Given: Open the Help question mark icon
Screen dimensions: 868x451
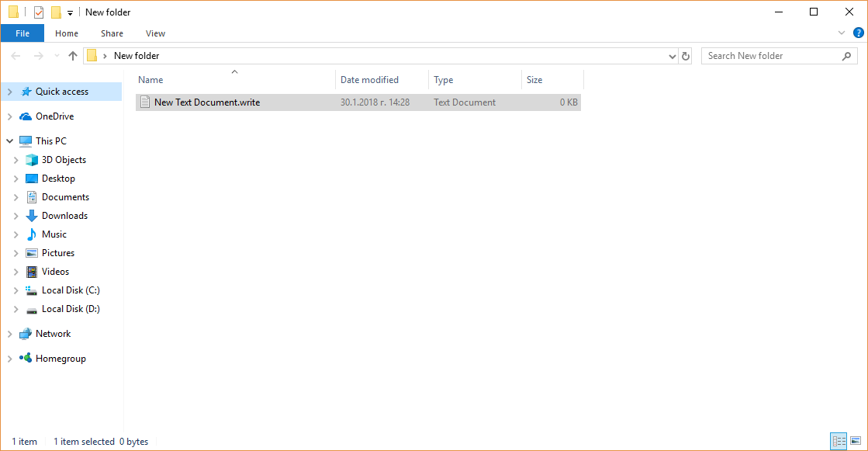Looking at the screenshot, I should [858, 33].
